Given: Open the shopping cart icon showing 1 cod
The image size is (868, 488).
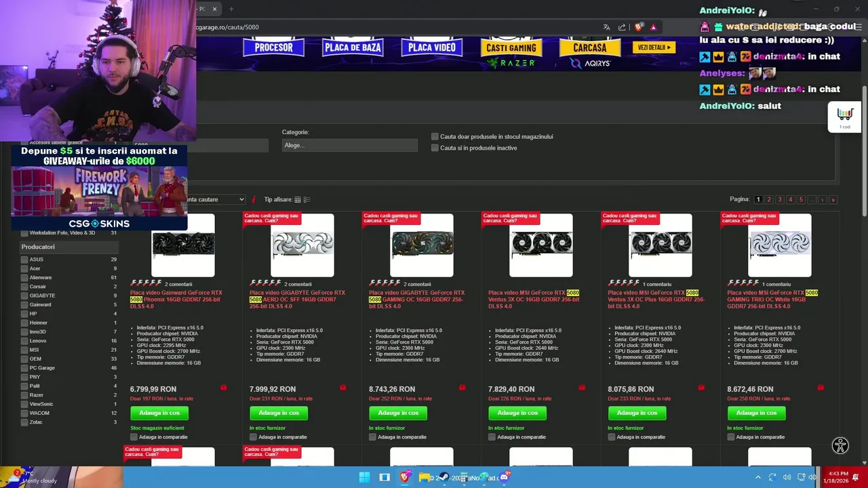Looking at the screenshot, I should (844, 117).
